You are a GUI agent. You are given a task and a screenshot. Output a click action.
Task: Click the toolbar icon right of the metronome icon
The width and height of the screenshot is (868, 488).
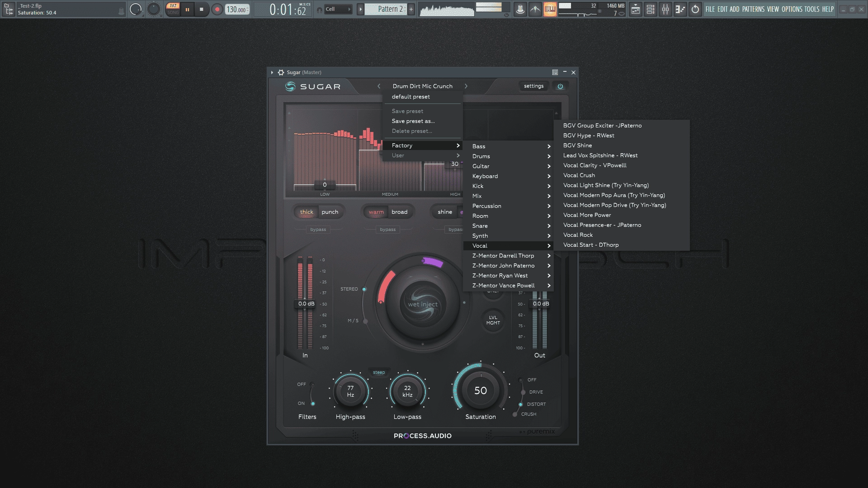tap(535, 9)
